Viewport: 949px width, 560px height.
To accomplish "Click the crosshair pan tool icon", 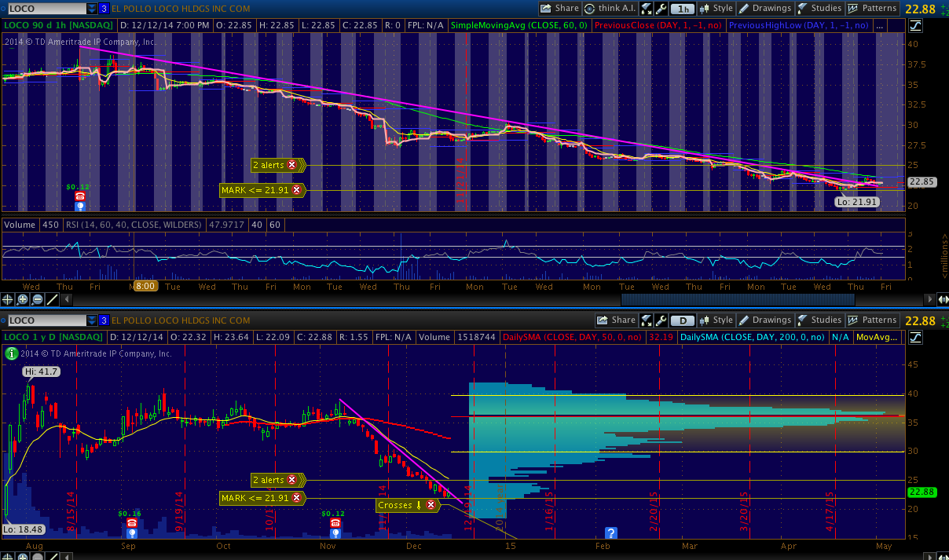I will point(8,299).
